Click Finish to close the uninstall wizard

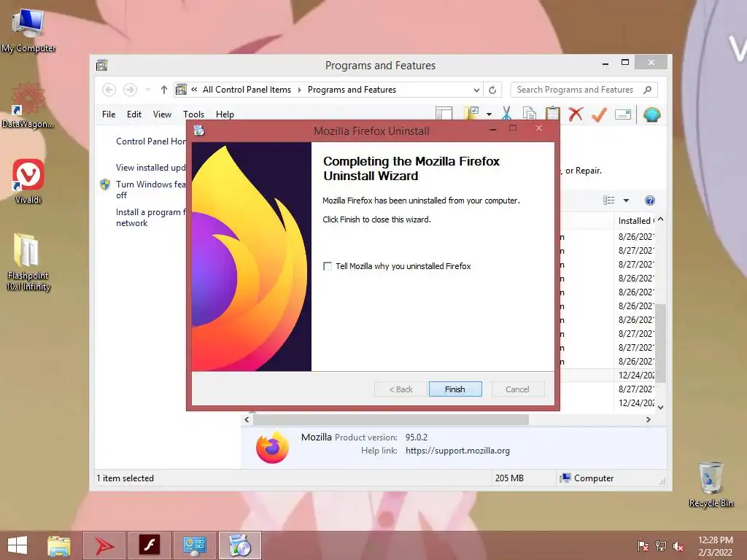click(455, 389)
